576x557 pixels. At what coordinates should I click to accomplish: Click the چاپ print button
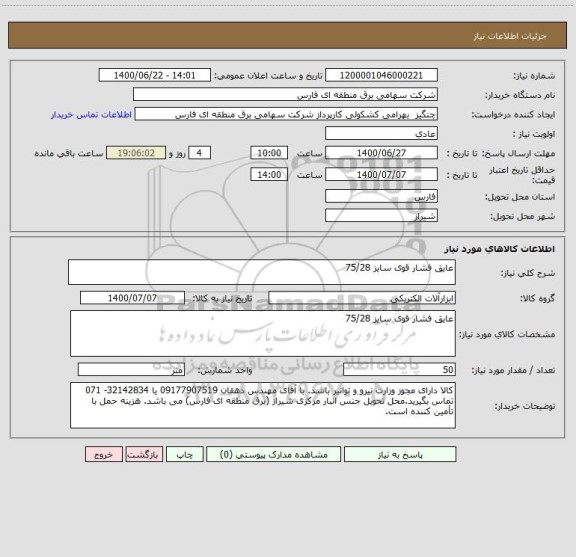pos(184,454)
